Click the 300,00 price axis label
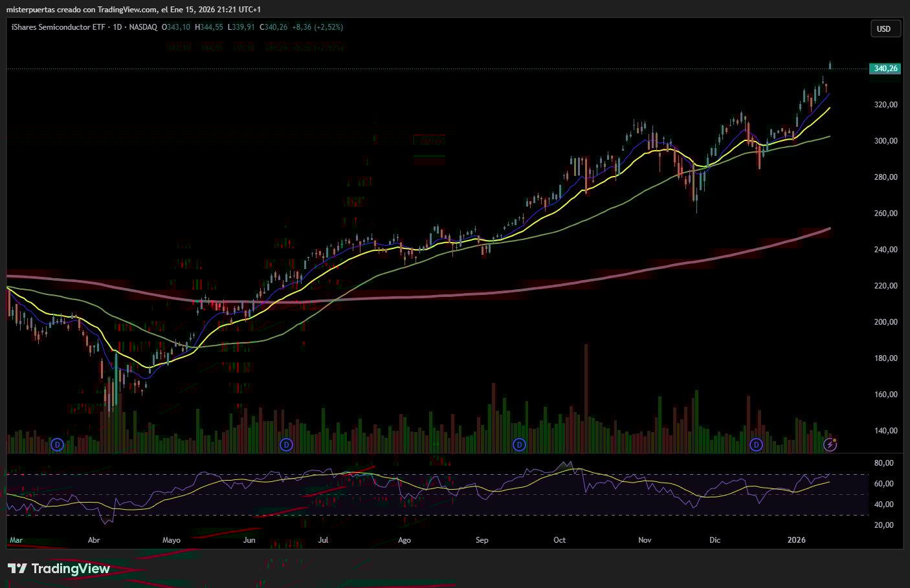The height and width of the screenshot is (588, 910). pos(886,141)
